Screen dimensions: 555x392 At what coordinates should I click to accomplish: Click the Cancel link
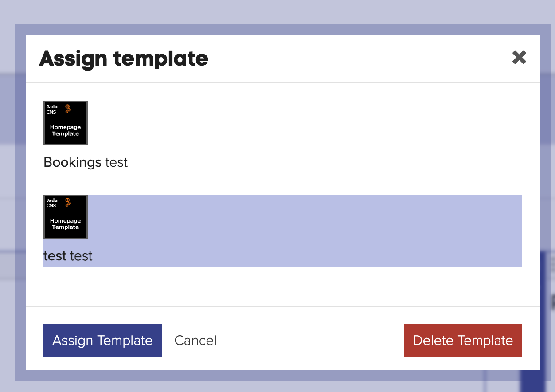point(195,340)
